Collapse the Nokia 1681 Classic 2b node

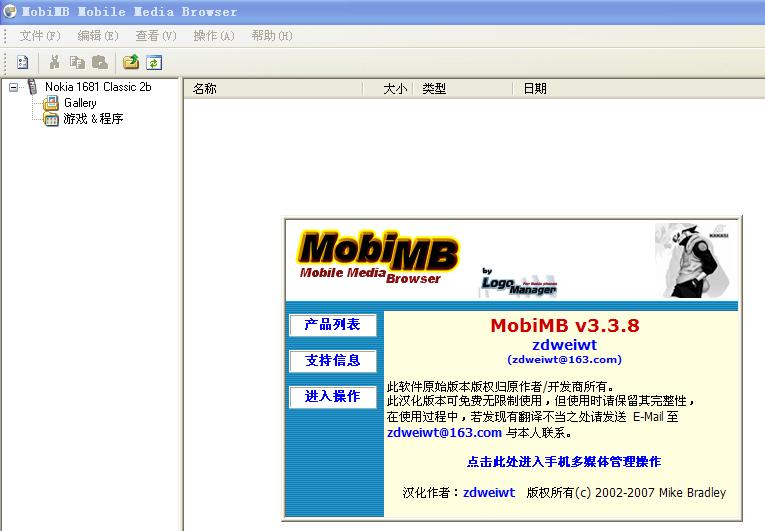click(x=14, y=87)
